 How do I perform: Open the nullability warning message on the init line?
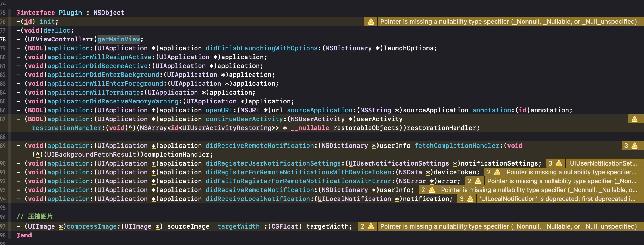[x=508, y=22]
